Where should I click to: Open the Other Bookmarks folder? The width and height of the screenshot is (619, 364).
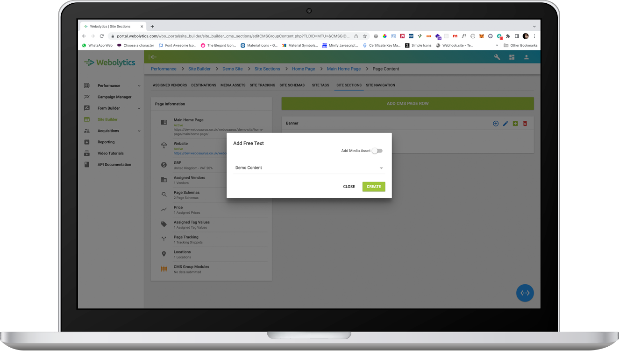point(520,45)
